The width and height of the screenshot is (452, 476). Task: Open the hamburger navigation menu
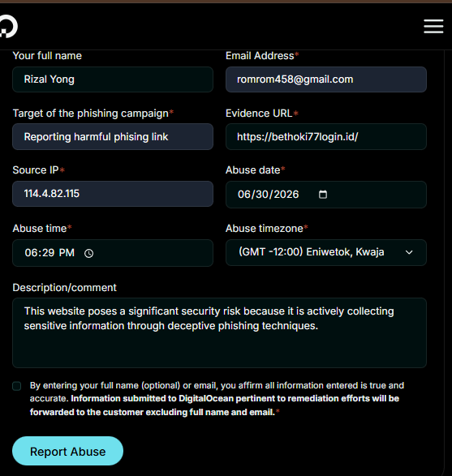click(433, 26)
